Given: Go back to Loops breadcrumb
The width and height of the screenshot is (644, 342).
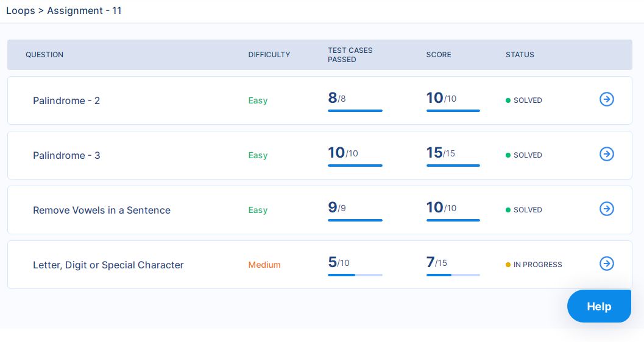Looking at the screenshot, I should pos(20,11).
